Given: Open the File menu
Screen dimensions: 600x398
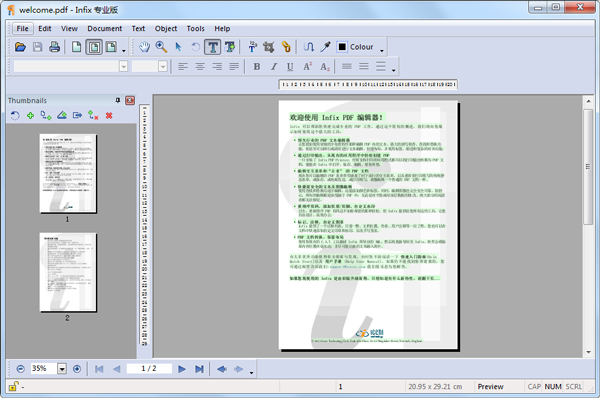Looking at the screenshot, I should click(x=22, y=29).
